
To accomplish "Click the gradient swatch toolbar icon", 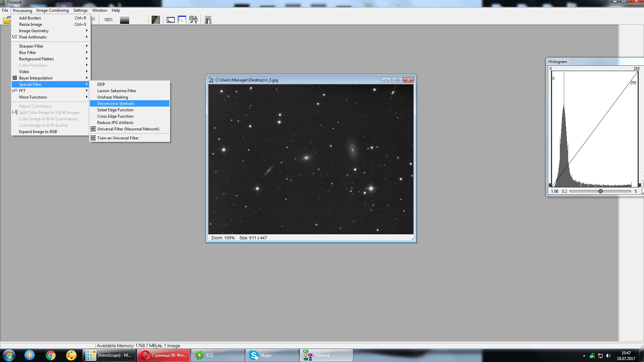I will [x=124, y=20].
